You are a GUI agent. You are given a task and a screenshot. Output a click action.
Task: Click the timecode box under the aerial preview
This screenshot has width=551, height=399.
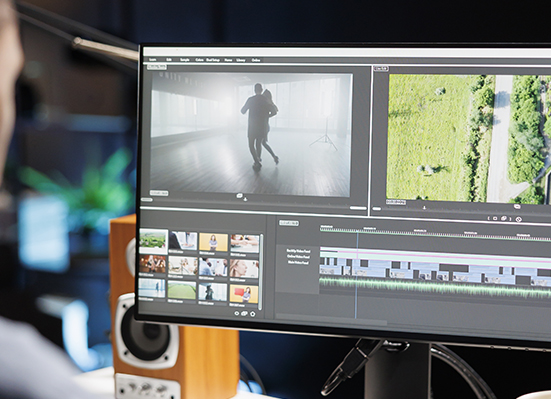point(396,202)
